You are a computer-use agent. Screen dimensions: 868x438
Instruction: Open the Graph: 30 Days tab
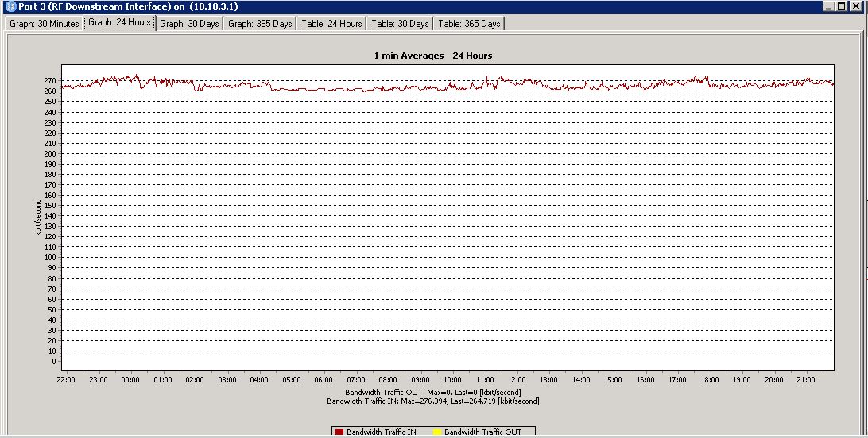[x=189, y=24]
